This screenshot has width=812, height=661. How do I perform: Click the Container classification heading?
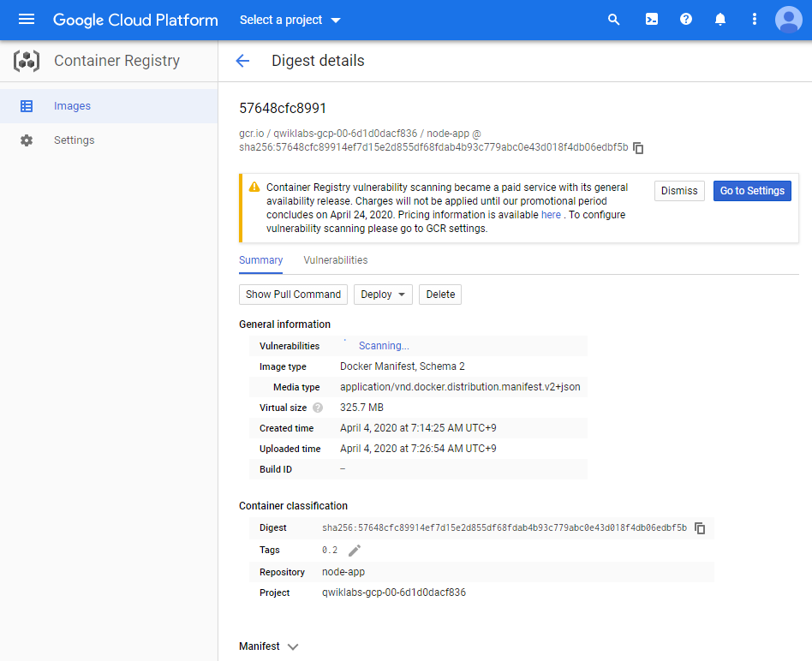coord(293,506)
